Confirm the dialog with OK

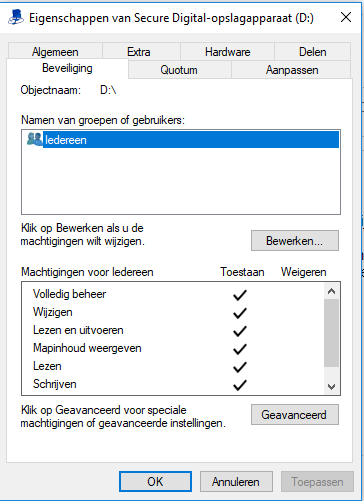155,481
